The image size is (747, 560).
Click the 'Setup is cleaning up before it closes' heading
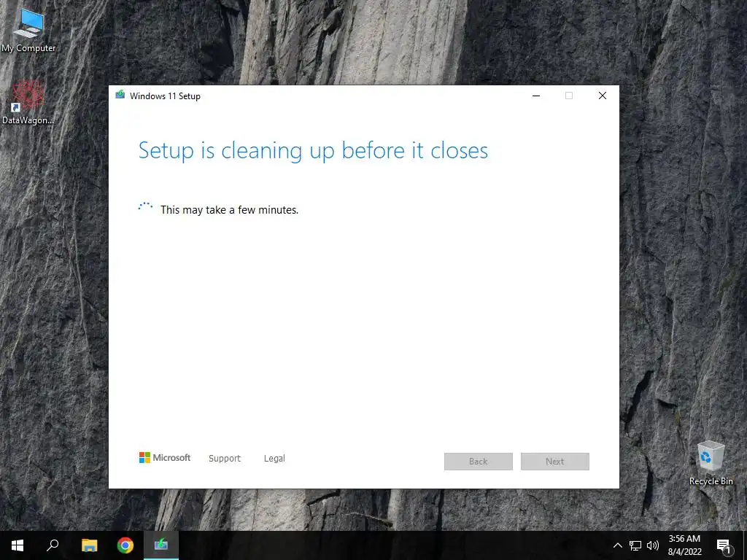(313, 151)
